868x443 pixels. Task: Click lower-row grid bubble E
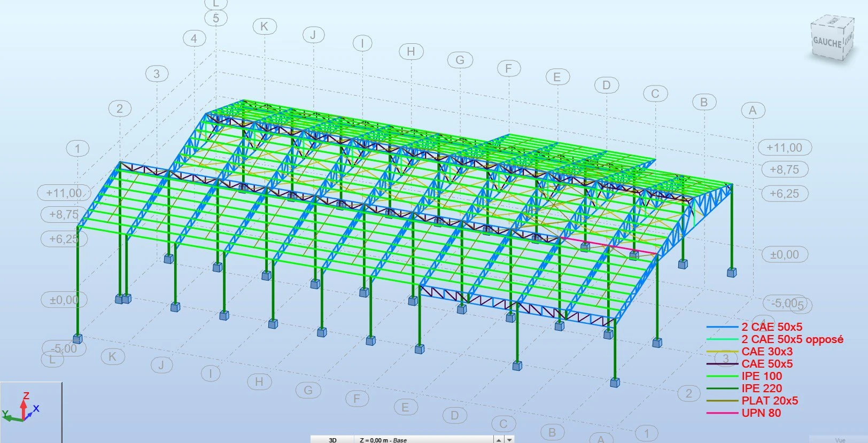(x=405, y=407)
